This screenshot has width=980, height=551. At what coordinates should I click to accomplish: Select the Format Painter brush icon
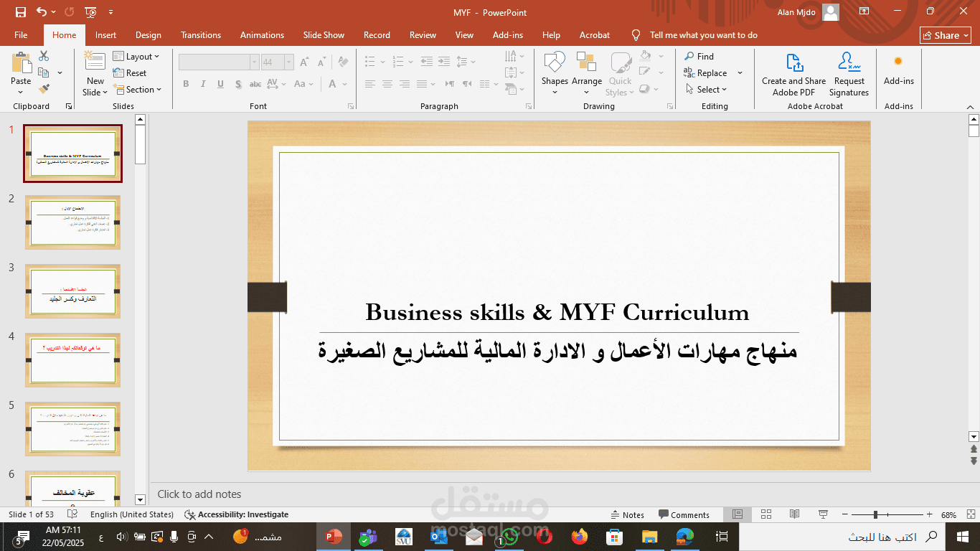coord(44,89)
